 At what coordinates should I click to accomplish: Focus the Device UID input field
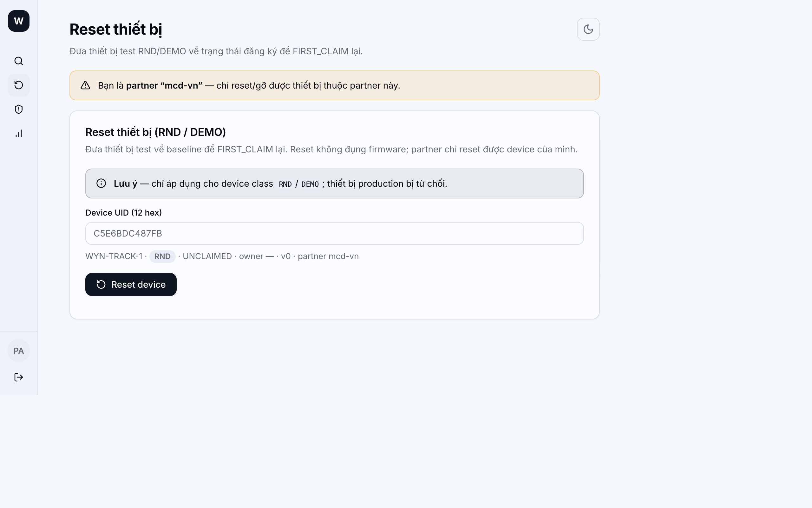tap(334, 233)
